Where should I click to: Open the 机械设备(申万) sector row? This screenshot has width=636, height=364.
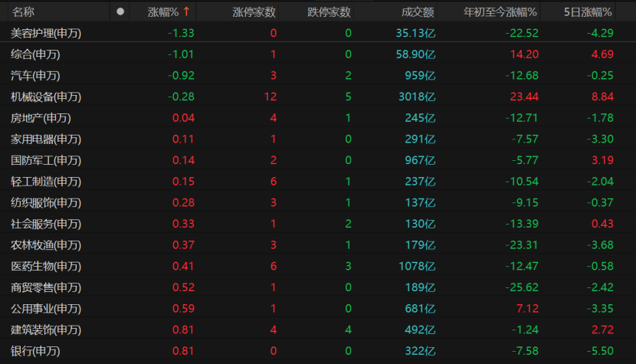(318, 97)
